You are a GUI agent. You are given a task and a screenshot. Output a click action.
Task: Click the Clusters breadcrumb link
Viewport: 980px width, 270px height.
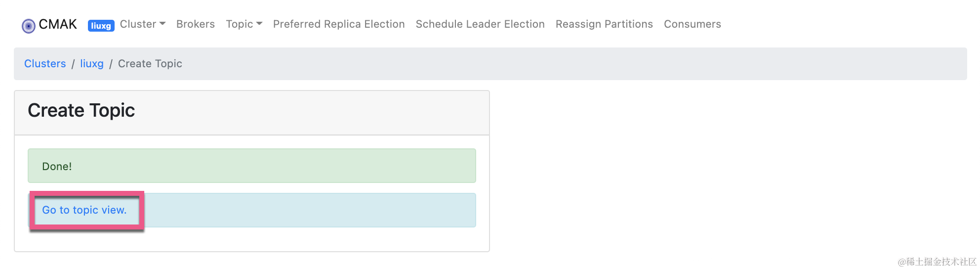click(45, 64)
